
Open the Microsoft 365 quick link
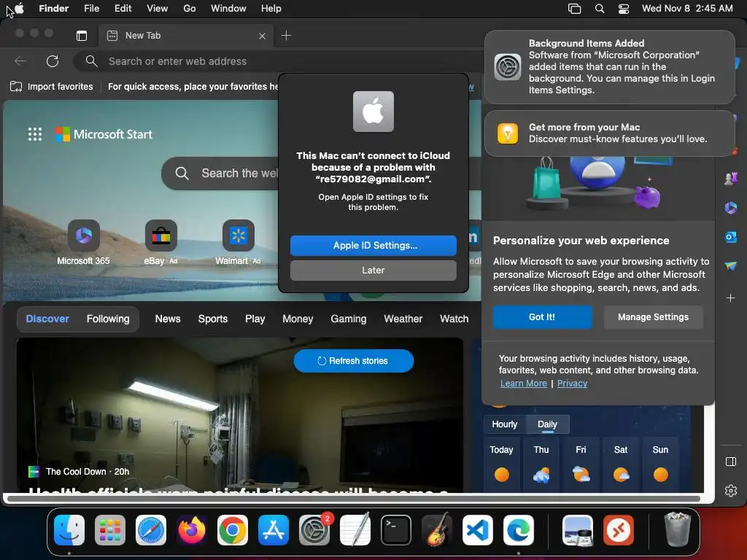[83, 242]
